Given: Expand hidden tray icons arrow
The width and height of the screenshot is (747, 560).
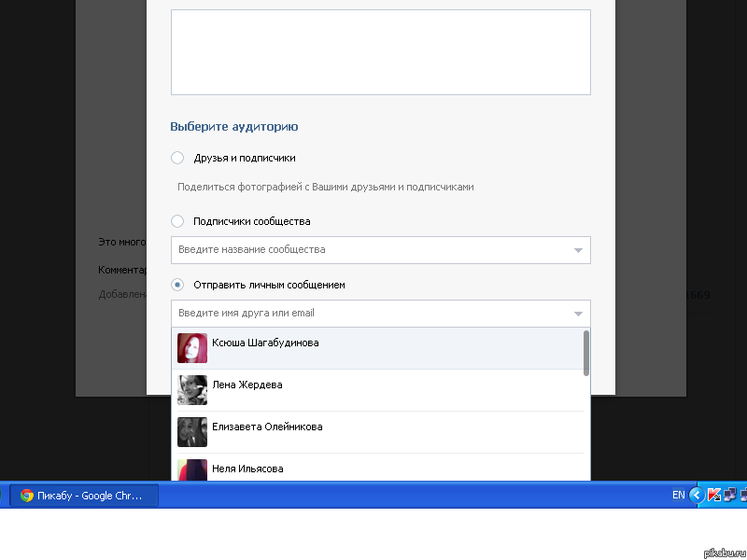Looking at the screenshot, I should pos(697,496).
